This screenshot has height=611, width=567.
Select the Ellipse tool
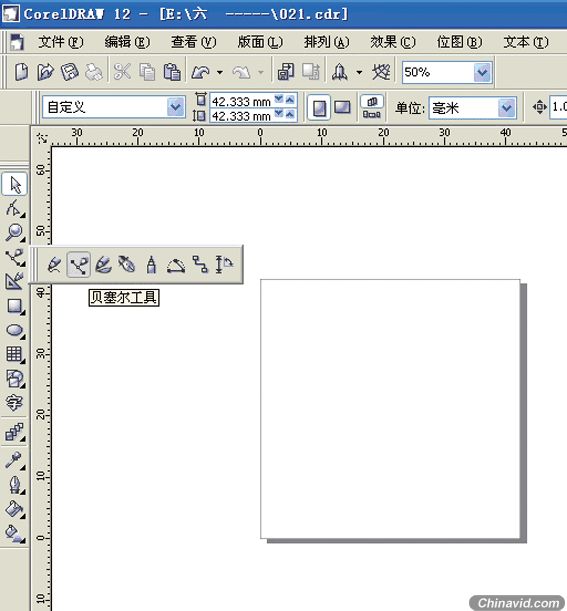point(15,330)
